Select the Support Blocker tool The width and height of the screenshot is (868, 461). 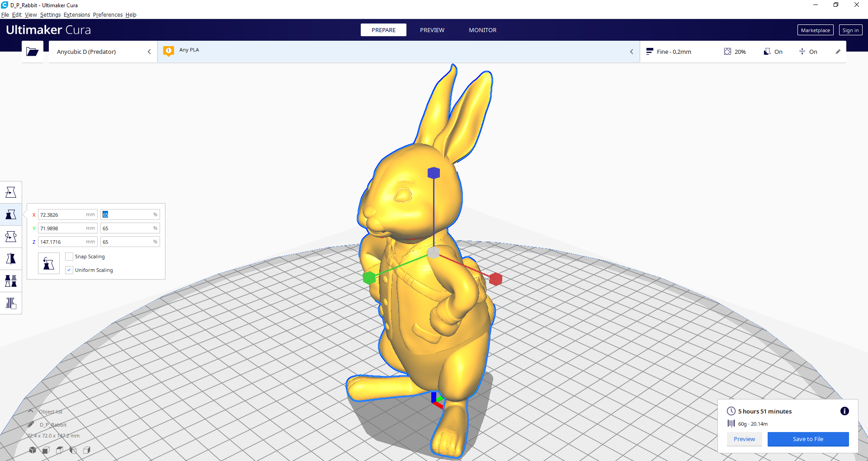click(x=11, y=303)
